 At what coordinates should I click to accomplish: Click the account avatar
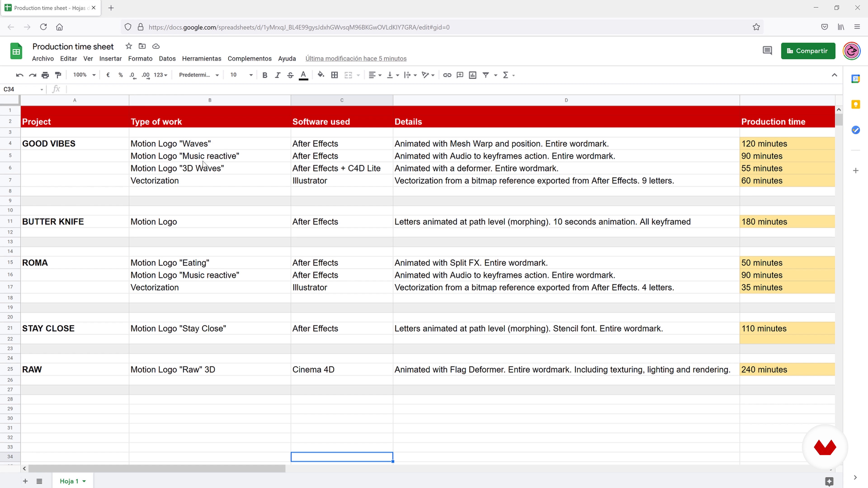[x=851, y=51]
